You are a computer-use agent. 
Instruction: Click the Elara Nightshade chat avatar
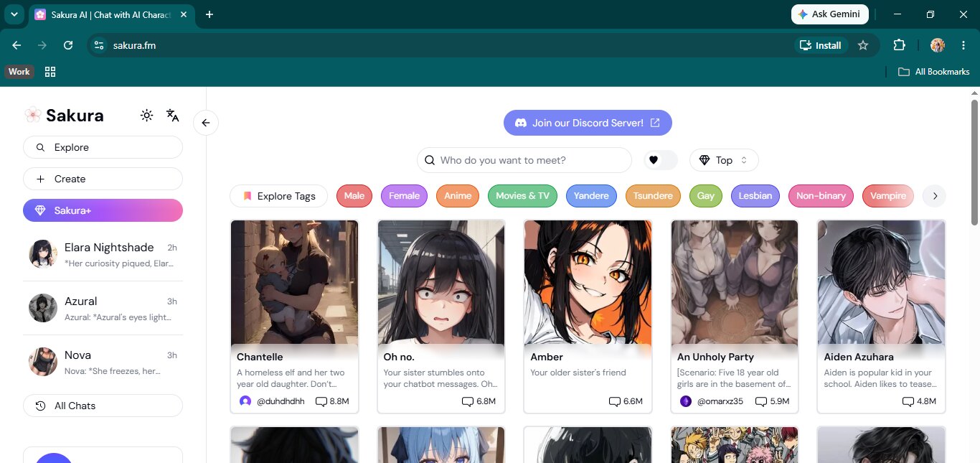point(43,254)
